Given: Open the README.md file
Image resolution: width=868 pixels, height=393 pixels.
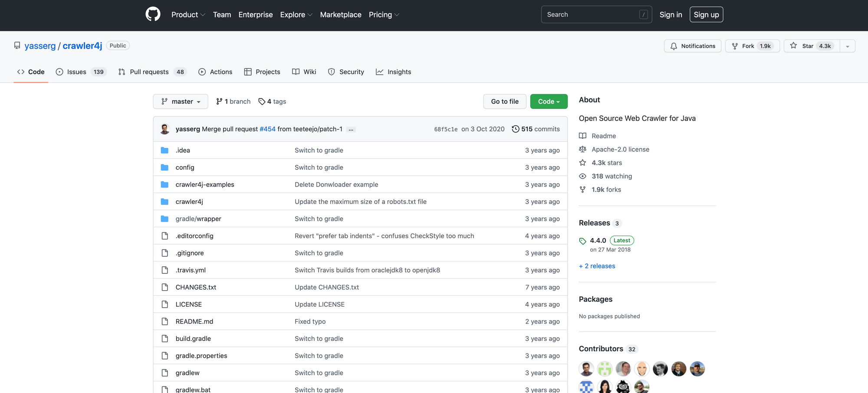Looking at the screenshot, I should click(194, 321).
